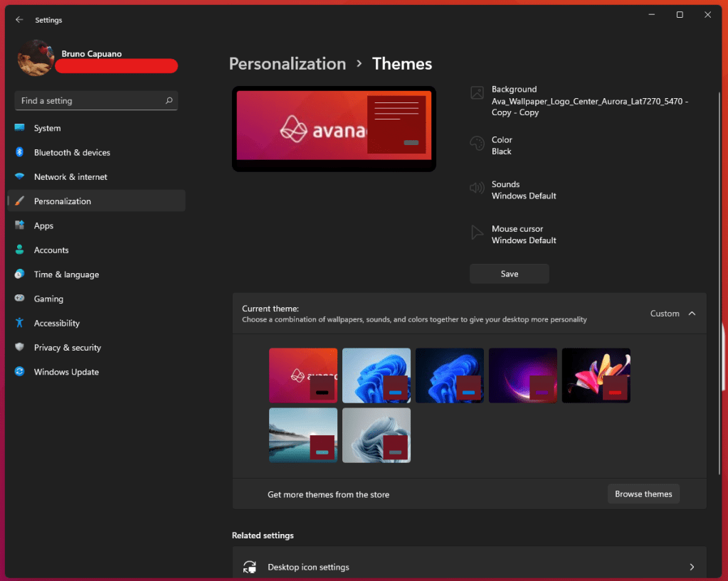The image size is (728, 581).
Task: Open Bluetooth & devices settings
Action: [x=71, y=152]
